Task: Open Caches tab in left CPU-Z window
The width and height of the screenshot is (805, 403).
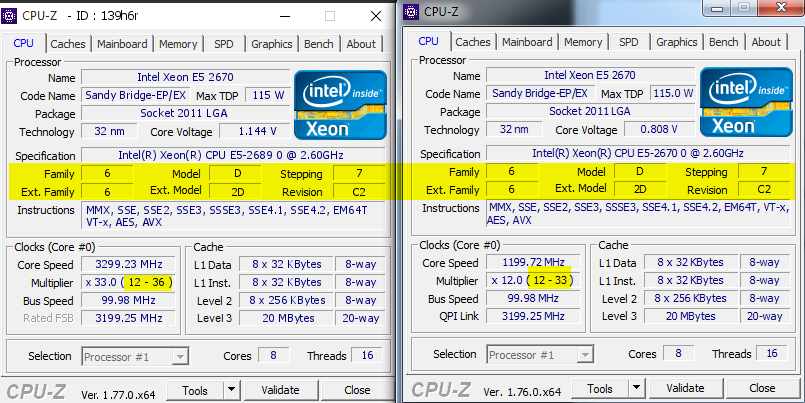Action: pos(68,44)
